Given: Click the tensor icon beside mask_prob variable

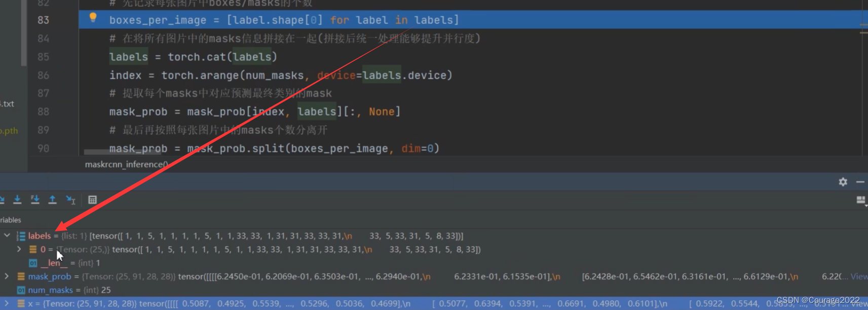Looking at the screenshot, I should [x=21, y=277].
